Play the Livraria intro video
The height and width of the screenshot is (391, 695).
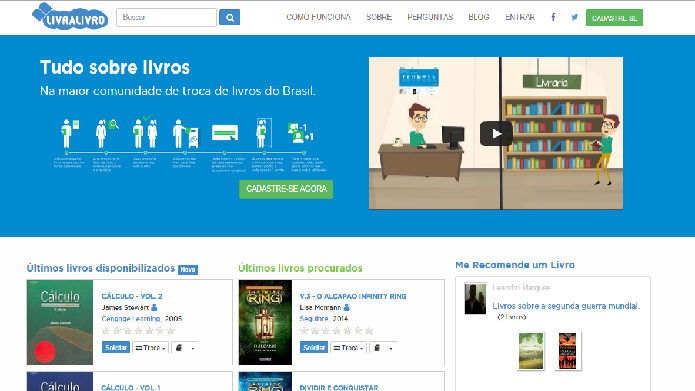(x=496, y=133)
